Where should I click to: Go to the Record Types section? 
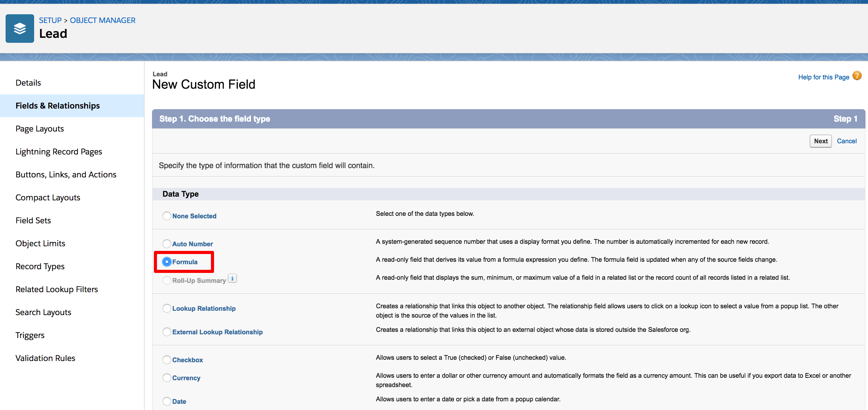(40, 266)
